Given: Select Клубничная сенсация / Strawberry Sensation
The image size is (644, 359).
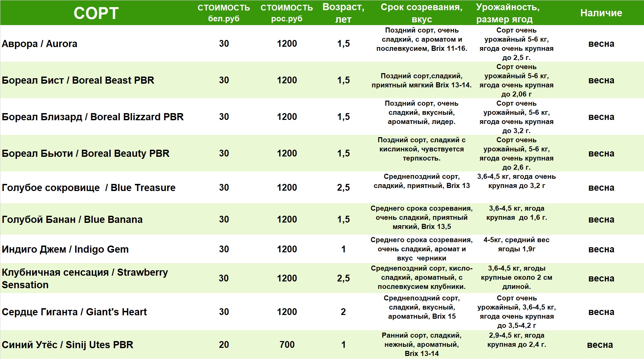Looking at the screenshot, I should click(85, 278).
